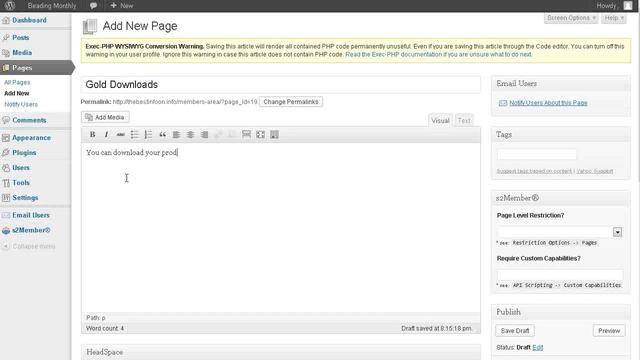
Task: Click the Yahoo Suggest link in Tags
Action: tap(595, 171)
